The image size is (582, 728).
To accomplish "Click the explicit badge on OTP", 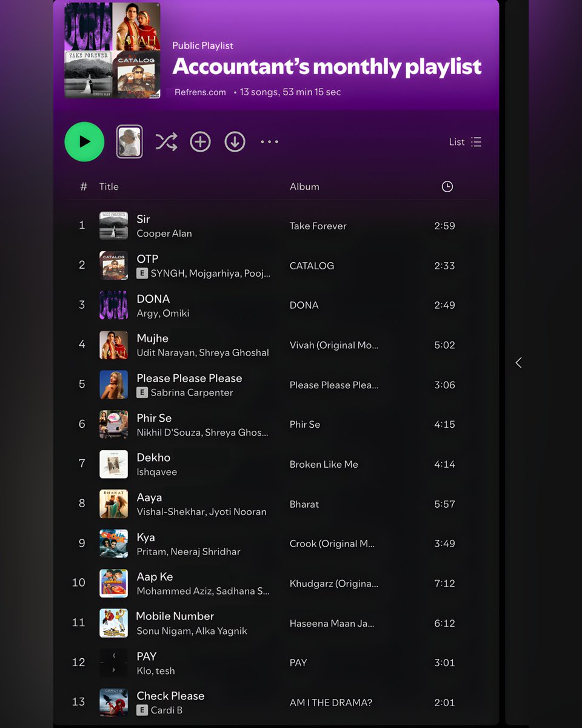I will tap(142, 274).
